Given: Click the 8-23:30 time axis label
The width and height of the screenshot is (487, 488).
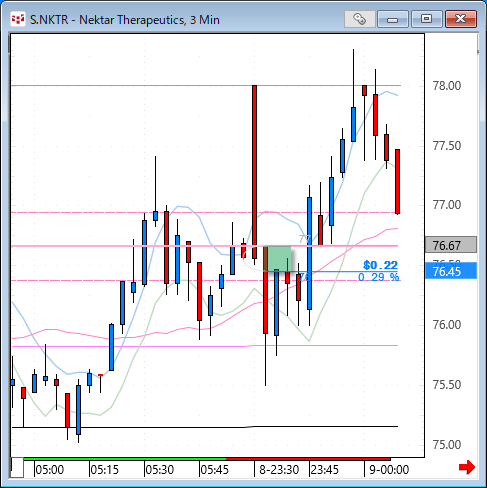Looking at the screenshot, I should tap(279, 470).
